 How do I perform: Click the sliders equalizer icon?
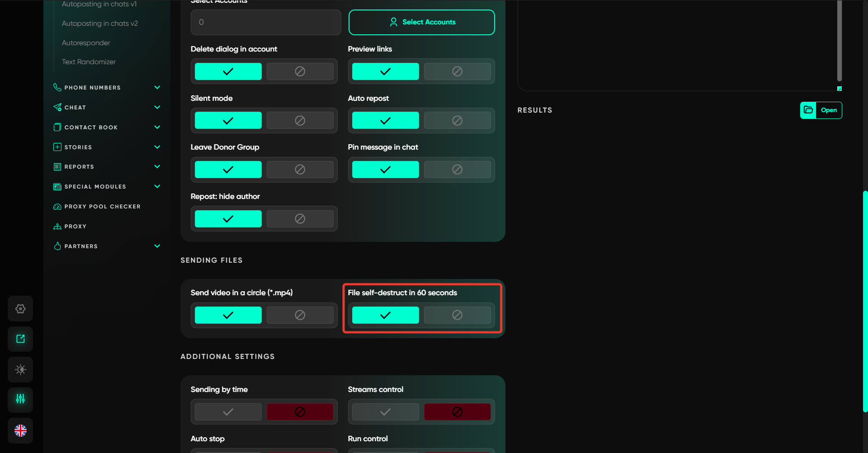tap(20, 399)
